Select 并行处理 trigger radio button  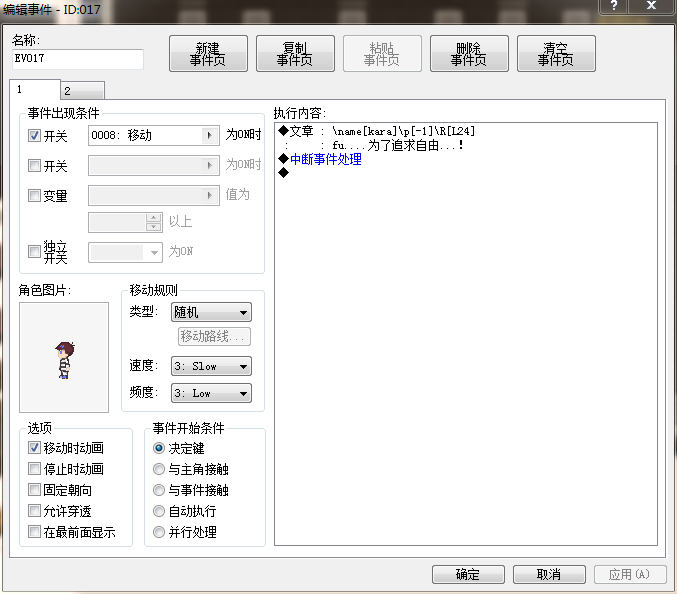pos(159,532)
